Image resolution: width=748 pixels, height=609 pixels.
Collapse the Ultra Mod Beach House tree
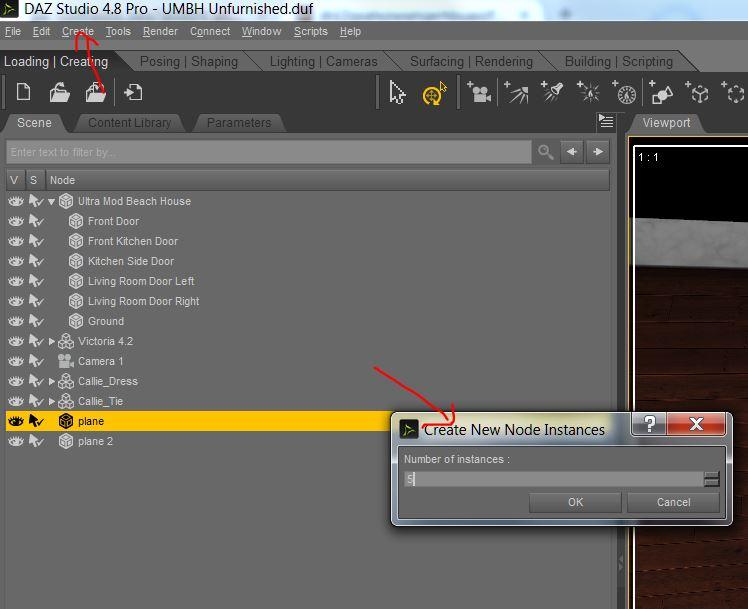coord(52,201)
